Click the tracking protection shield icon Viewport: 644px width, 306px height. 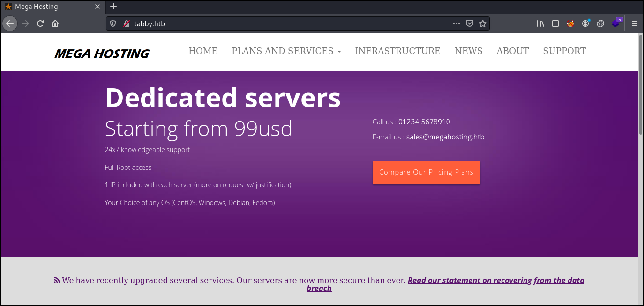click(x=112, y=23)
